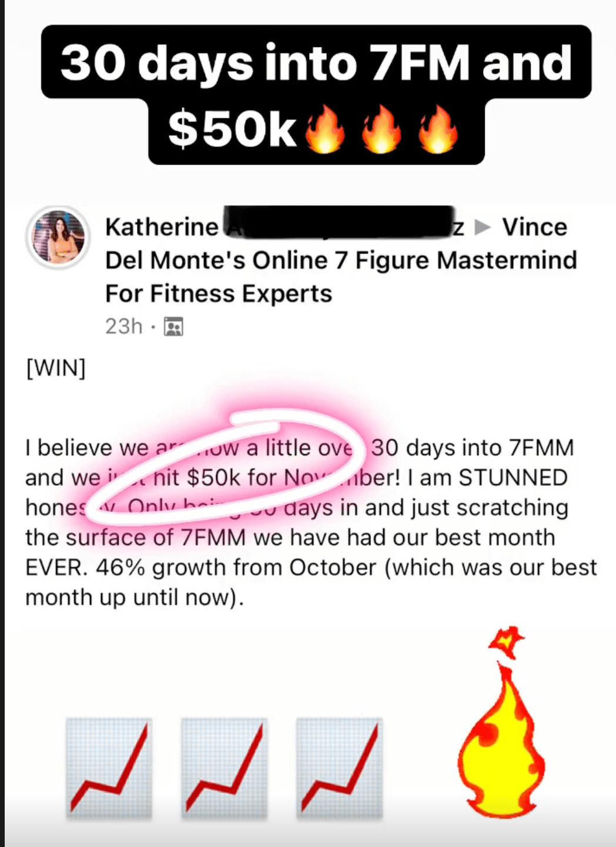Click the 23h post timestamp
Image resolution: width=616 pixels, height=847 pixels.
123,326
